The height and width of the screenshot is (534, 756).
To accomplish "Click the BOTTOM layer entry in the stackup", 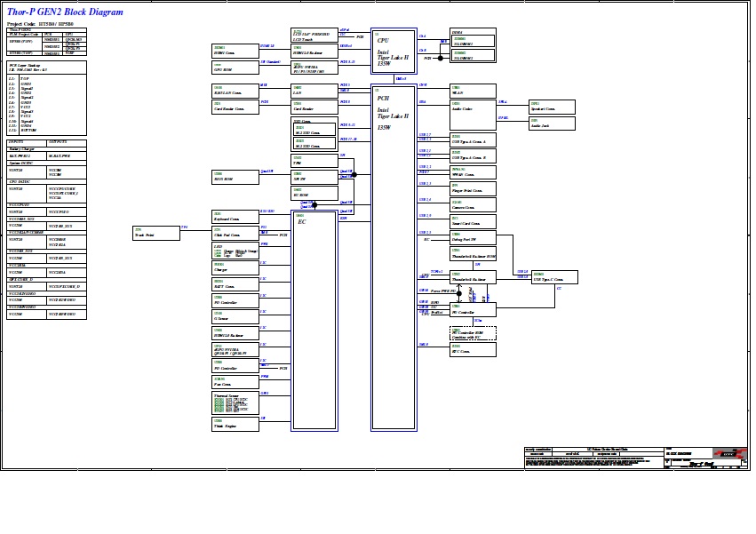I will pos(28,131).
